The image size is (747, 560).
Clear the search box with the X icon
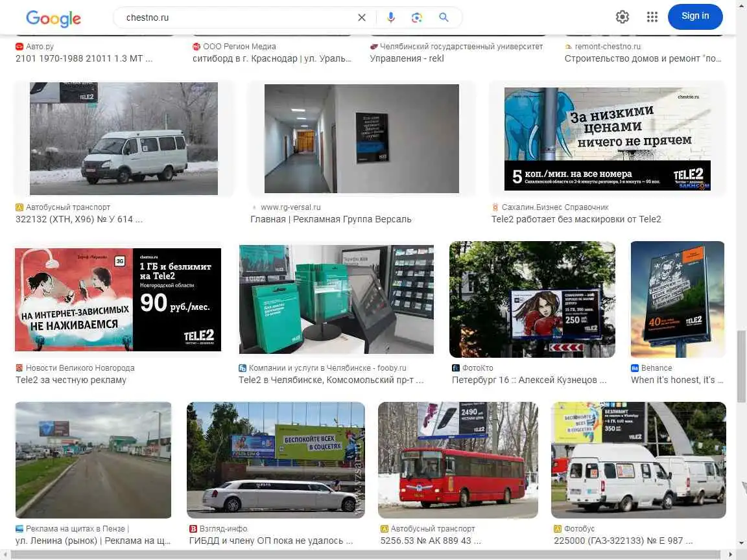pyautogui.click(x=362, y=17)
